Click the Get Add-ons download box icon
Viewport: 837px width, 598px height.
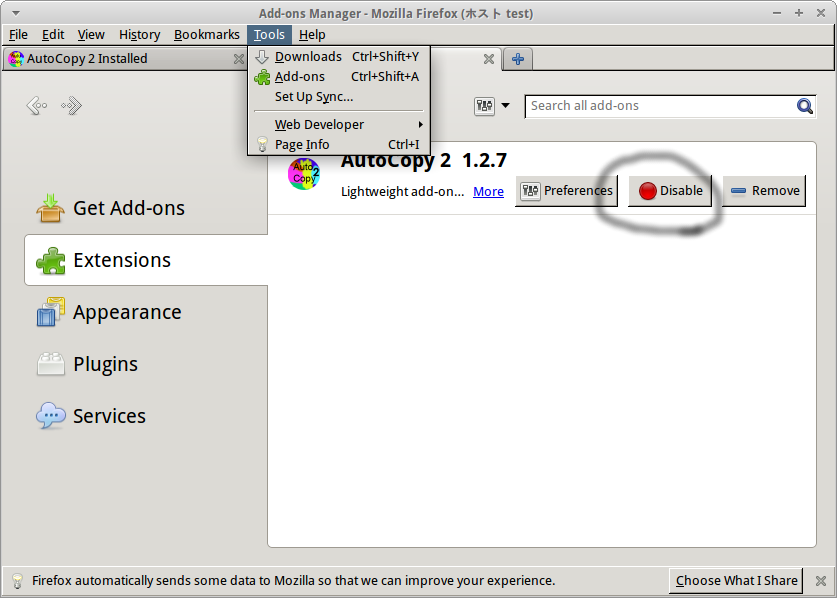pos(51,208)
